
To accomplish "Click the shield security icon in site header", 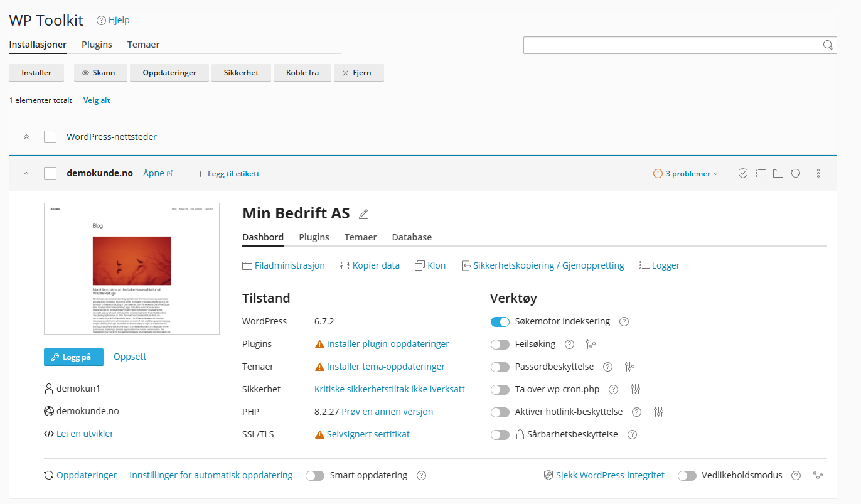I will click(x=743, y=174).
